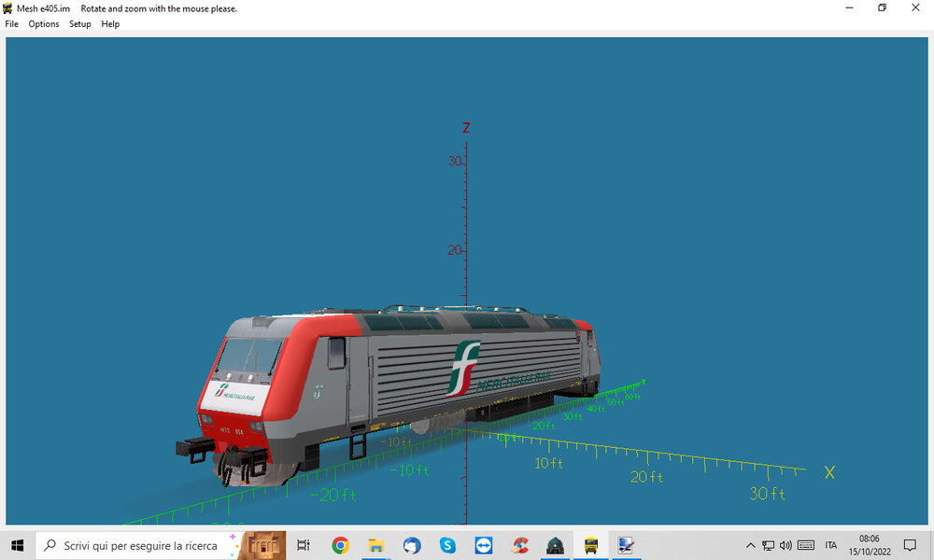Open the search highlight thumbnail in the taskbar

[262, 545]
